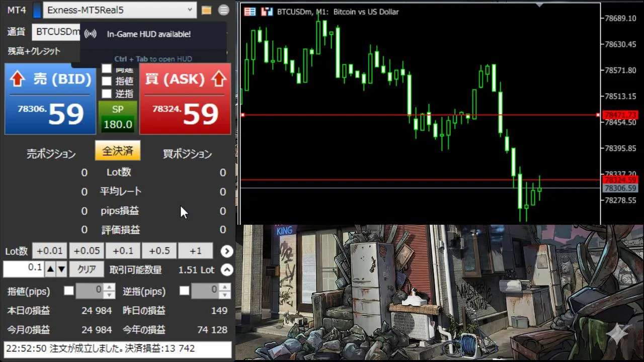Click the order status message box

click(x=118, y=348)
